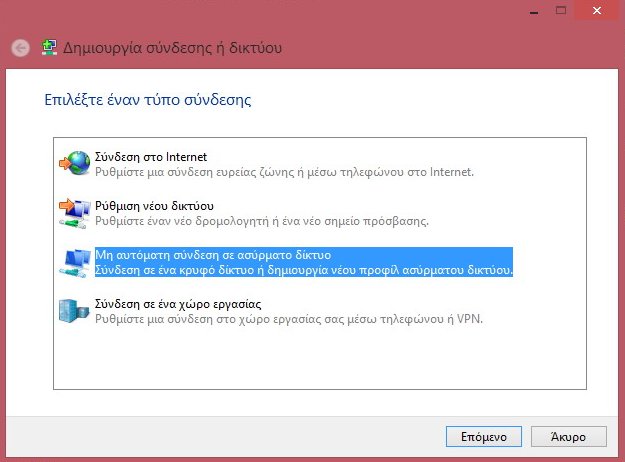Click the hidden network description line

(304, 270)
